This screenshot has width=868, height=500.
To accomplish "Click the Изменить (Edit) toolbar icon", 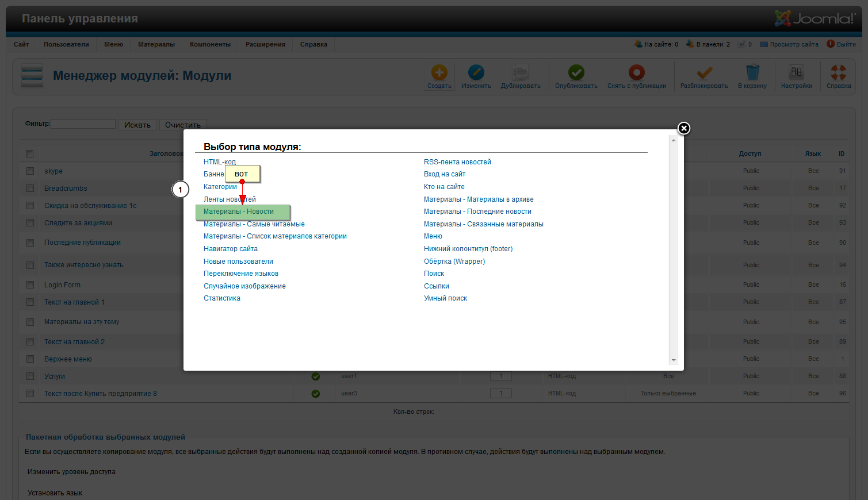I will point(476,72).
